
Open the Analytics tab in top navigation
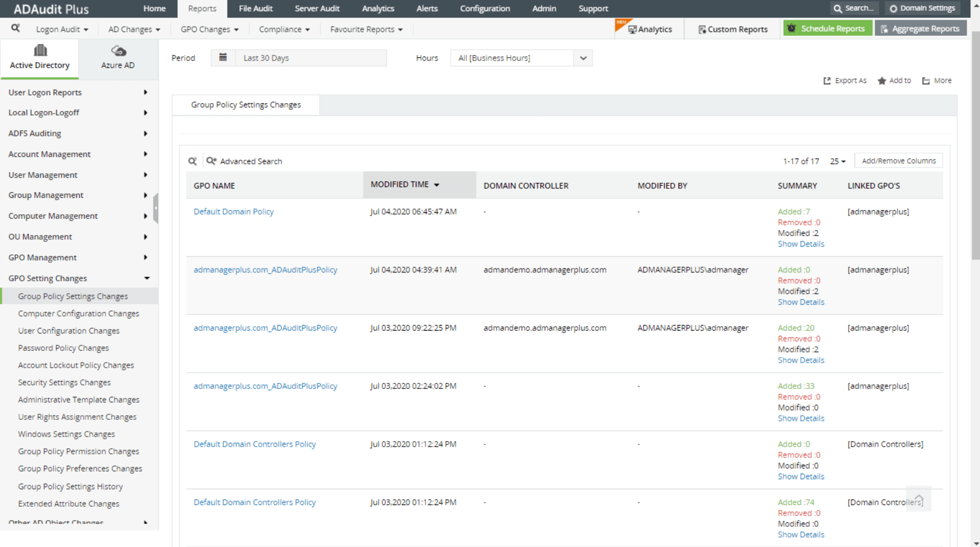tap(378, 8)
